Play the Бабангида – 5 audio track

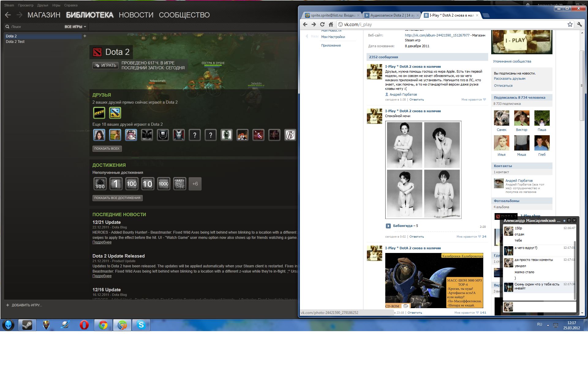388,226
